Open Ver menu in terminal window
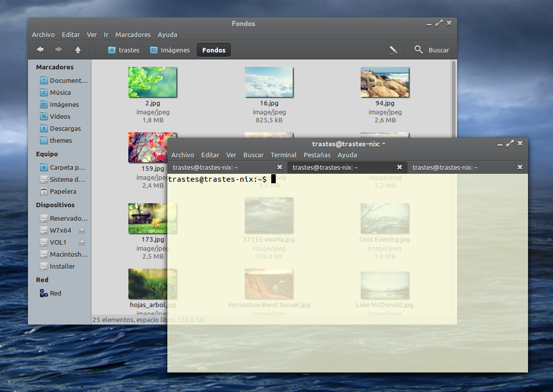Screen dimensions: 553x392 (231, 155)
